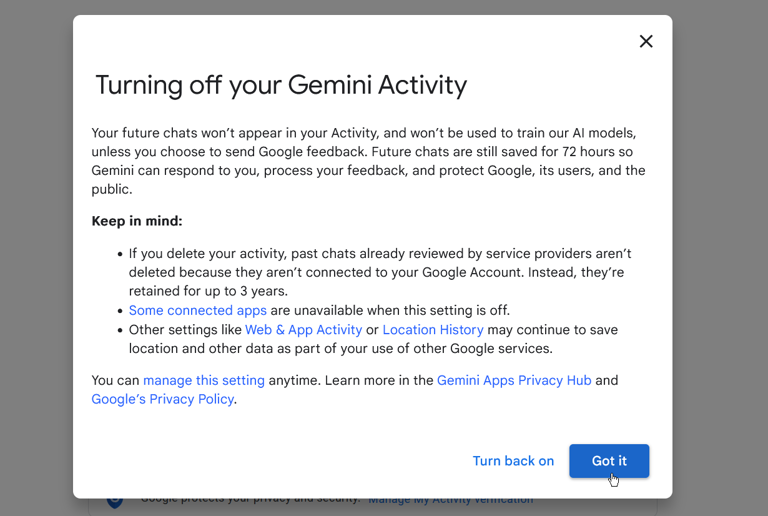This screenshot has height=516, width=768.
Task: Click the blue shield icon below the dialog
Action: click(x=115, y=500)
